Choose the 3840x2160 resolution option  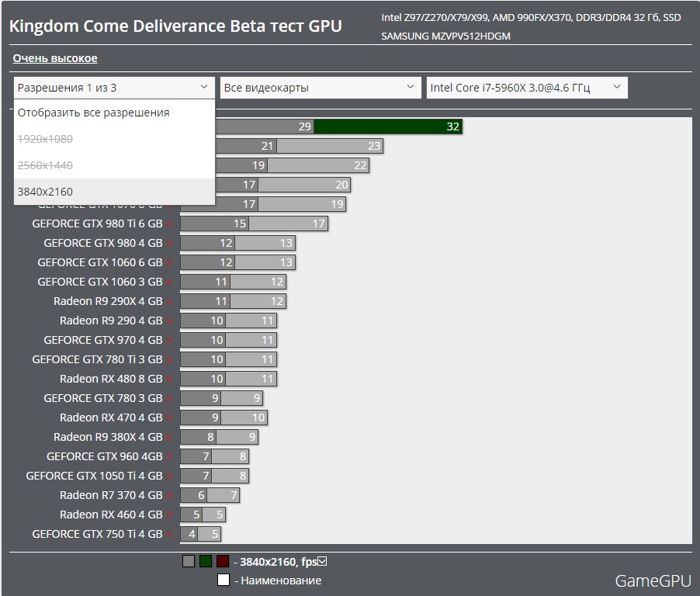click(x=114, y=192)
